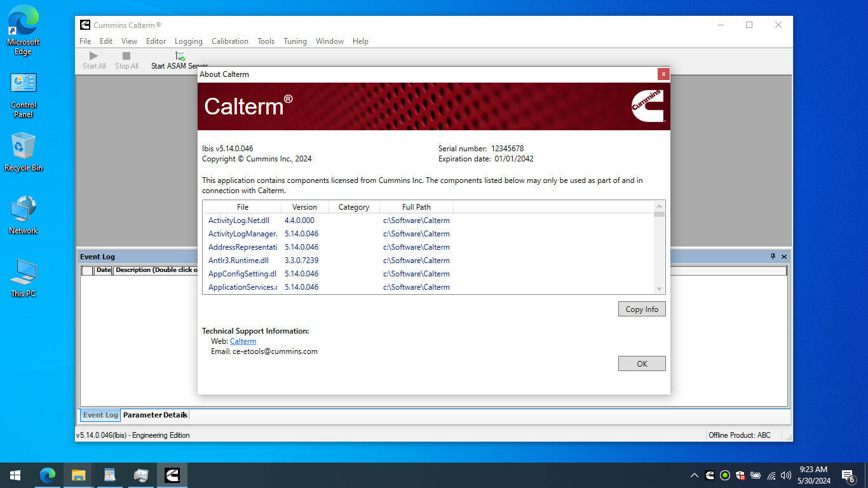Open the File menu
This screenshot has height=488, width=868.
85,41
